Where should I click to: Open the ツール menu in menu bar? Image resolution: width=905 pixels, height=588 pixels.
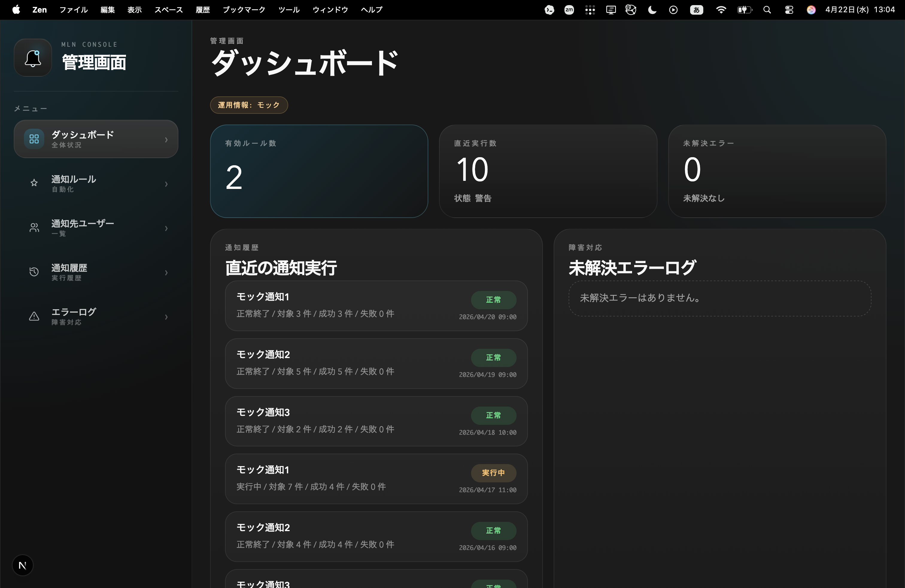click(x=289, y=10)
